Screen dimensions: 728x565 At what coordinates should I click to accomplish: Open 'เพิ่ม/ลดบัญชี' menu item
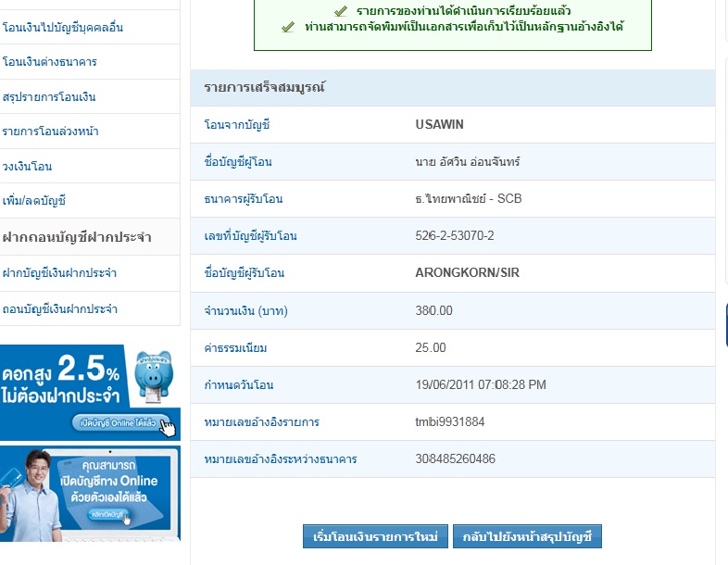[34, 201]
